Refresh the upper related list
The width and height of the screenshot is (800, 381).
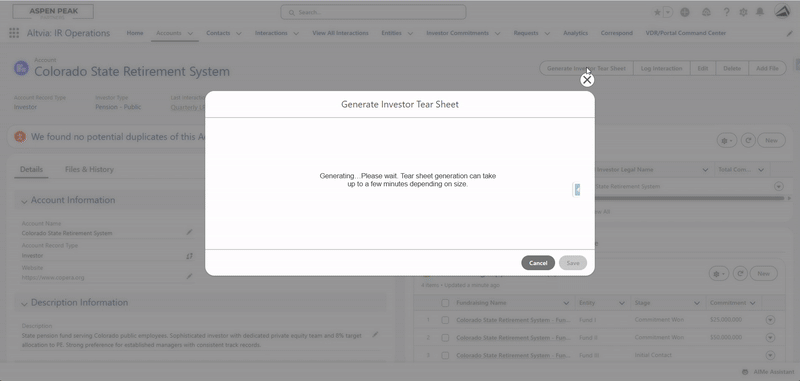pos(748,140)
